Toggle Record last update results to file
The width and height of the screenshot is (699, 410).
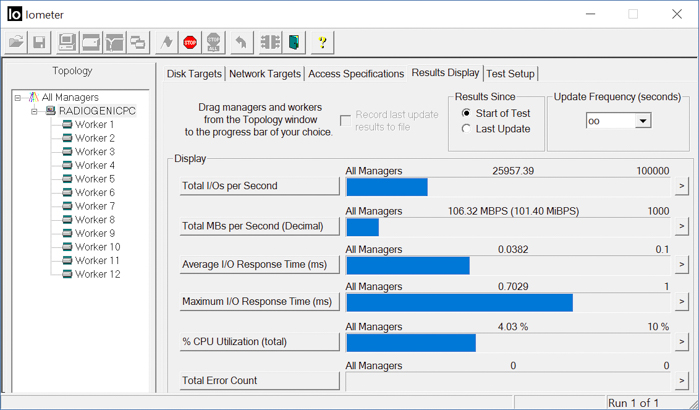point(346,120)
